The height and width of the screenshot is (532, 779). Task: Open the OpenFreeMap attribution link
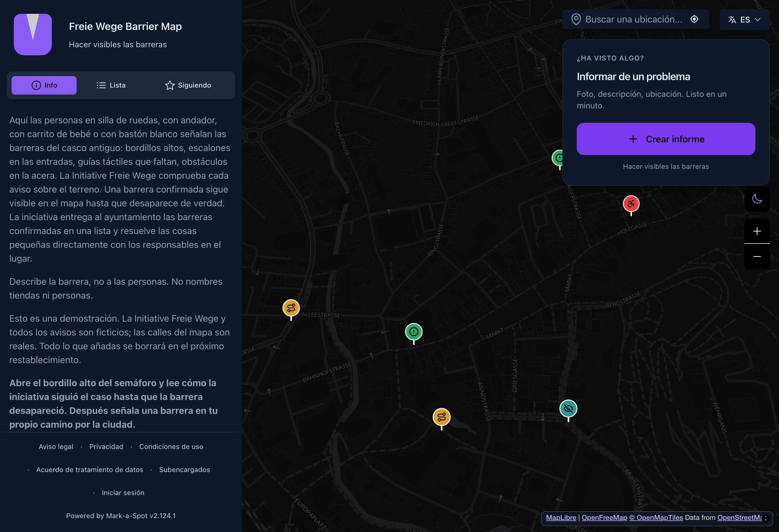604,518
